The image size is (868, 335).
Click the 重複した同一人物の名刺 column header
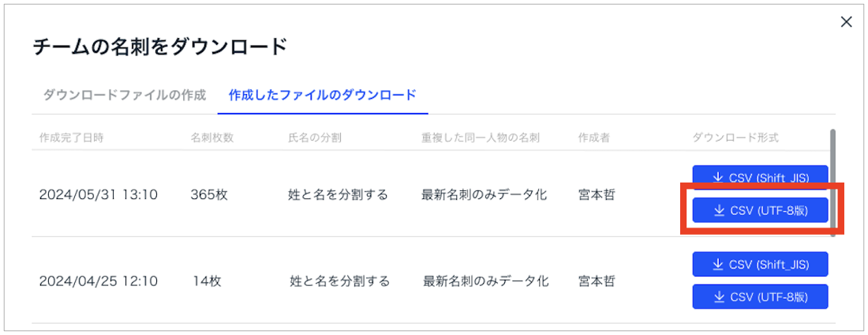coord(481,138)
